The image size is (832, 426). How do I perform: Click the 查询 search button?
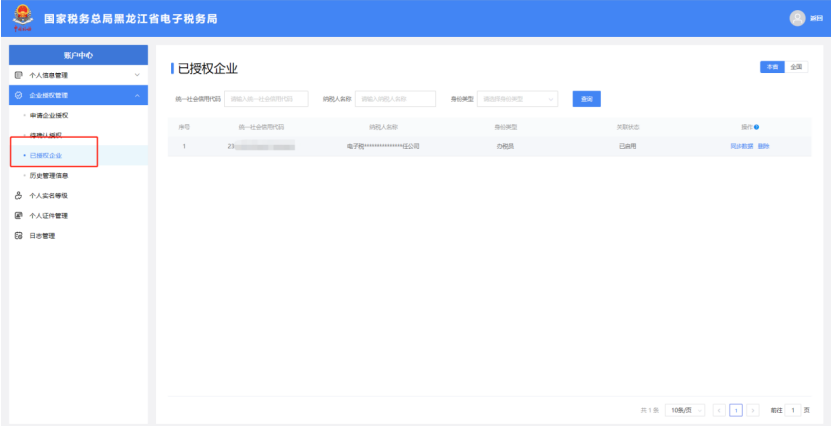point(586,99)
